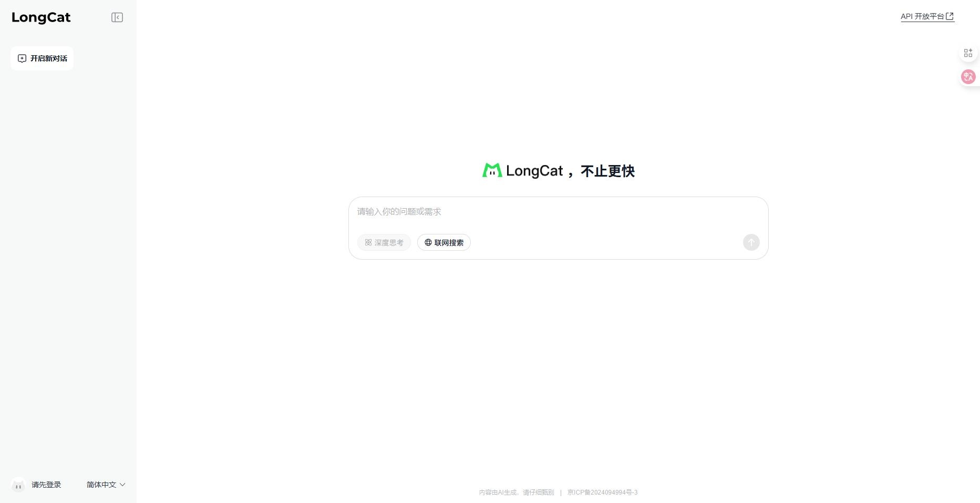Viewport: 980px width, 503px height.
Task: Click the user avatar icon
Action: click(x=18, y=485)
